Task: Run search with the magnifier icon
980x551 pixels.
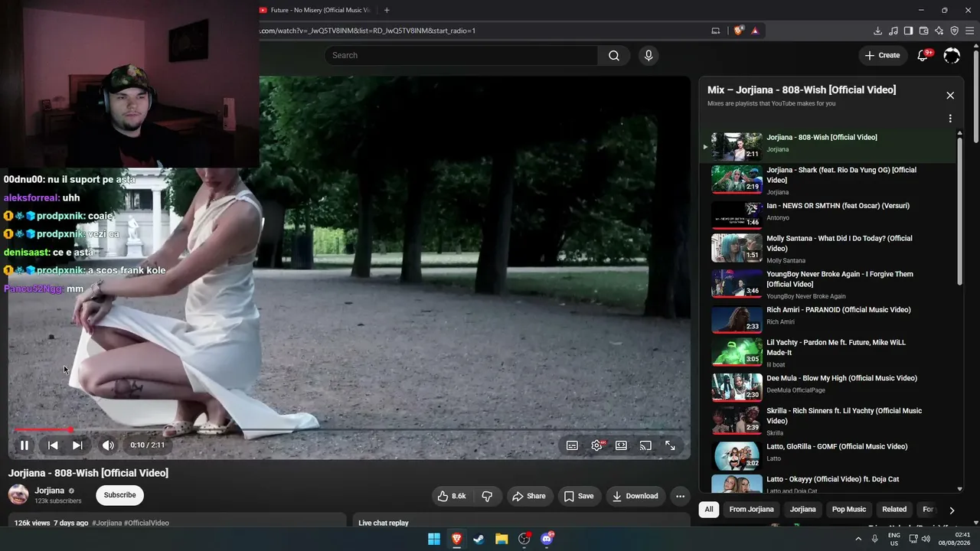Action: tap(614, 55)
